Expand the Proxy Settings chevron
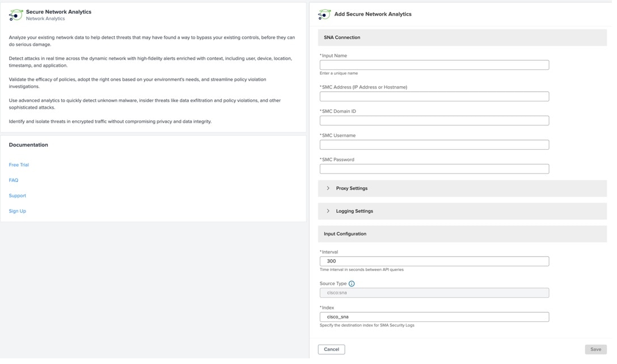Viewport: 617px width, 364px height. coord(328,188)
